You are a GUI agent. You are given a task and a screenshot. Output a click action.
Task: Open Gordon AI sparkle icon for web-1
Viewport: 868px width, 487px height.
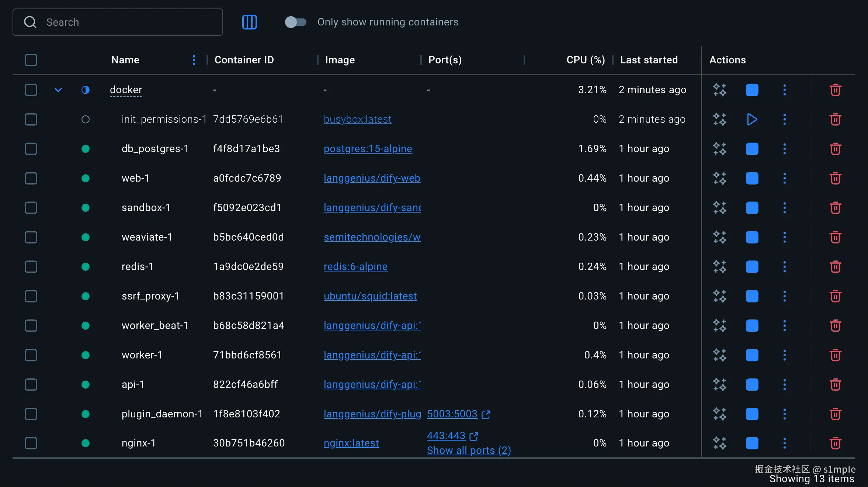719,178
